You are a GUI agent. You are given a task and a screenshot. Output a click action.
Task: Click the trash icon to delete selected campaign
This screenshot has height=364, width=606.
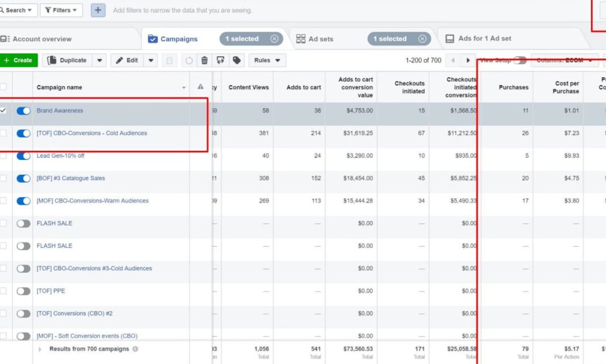coord(204,60)
